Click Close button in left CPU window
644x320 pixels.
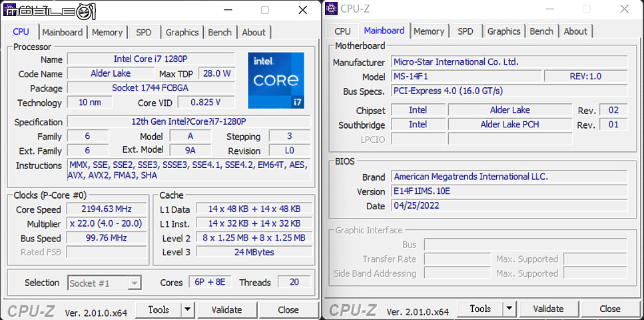288,310
